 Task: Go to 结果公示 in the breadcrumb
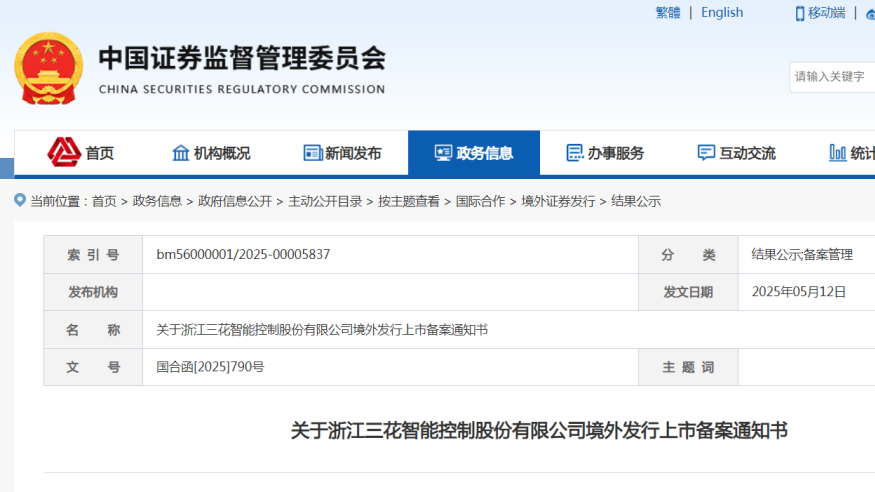click(636, 201)
